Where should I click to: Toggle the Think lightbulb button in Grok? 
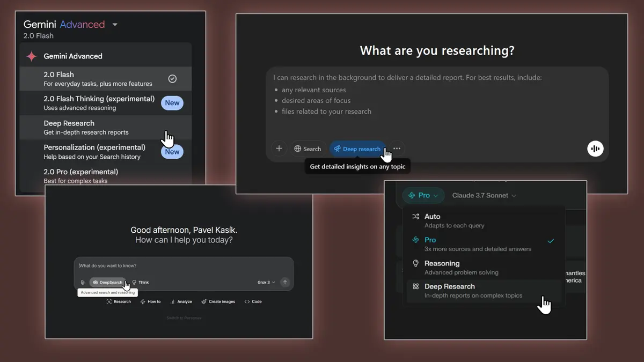click(x=141, y=283)
